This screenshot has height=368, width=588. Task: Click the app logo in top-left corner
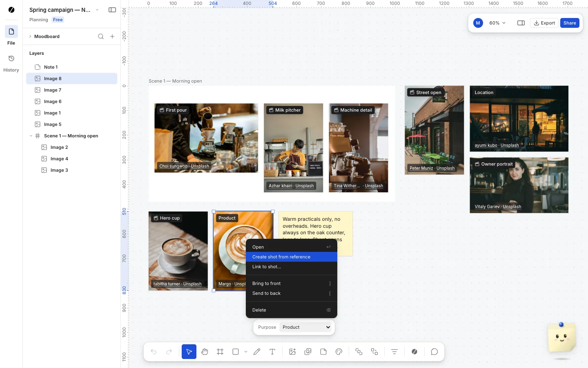(11, 10)
